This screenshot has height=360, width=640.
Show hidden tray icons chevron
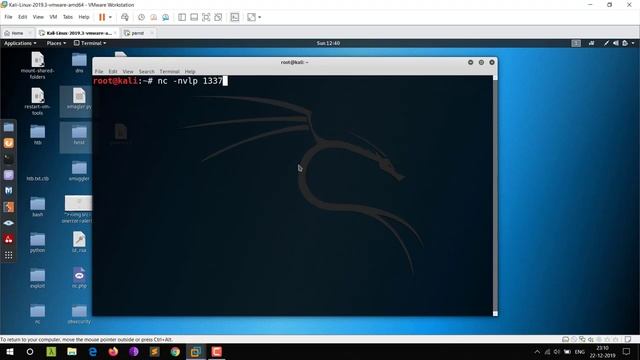pos(537,351)
